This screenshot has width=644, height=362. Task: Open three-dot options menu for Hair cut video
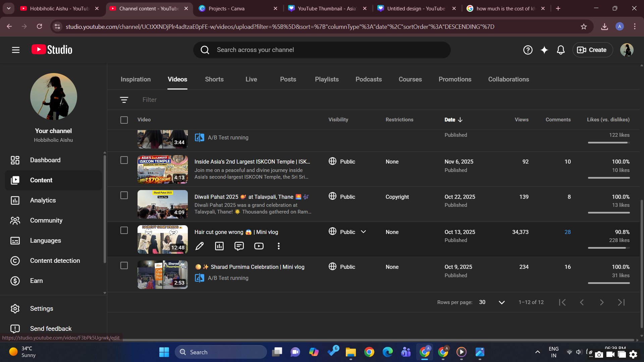tap(278, 246)
